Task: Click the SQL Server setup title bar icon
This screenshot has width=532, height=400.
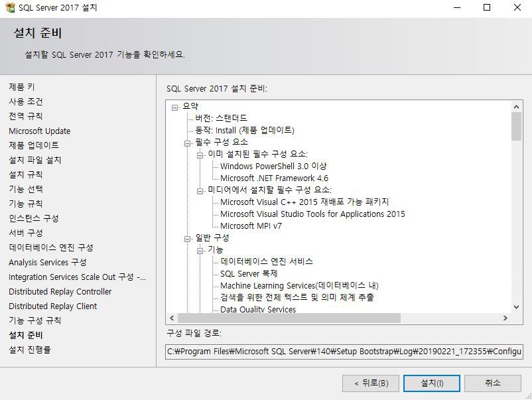Action: pyautogui.click(x=10, y=7)
